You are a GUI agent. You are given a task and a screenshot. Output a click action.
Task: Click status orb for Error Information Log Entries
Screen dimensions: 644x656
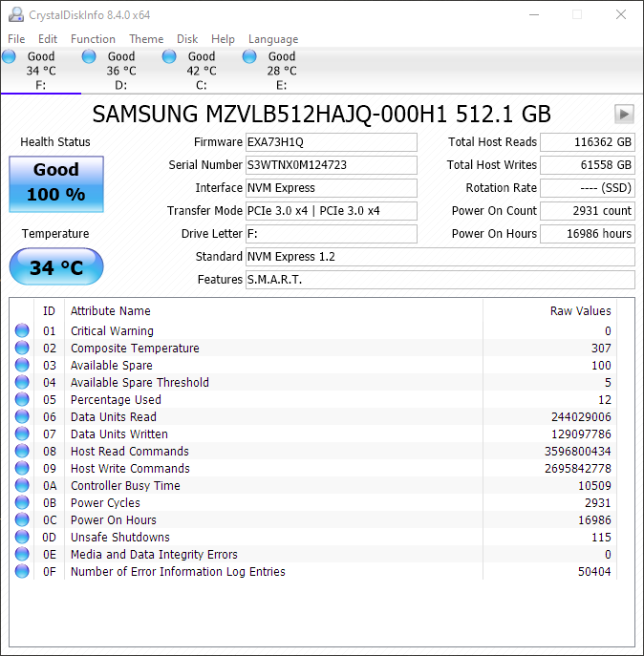pyautogui.click(x=22, y=571)
